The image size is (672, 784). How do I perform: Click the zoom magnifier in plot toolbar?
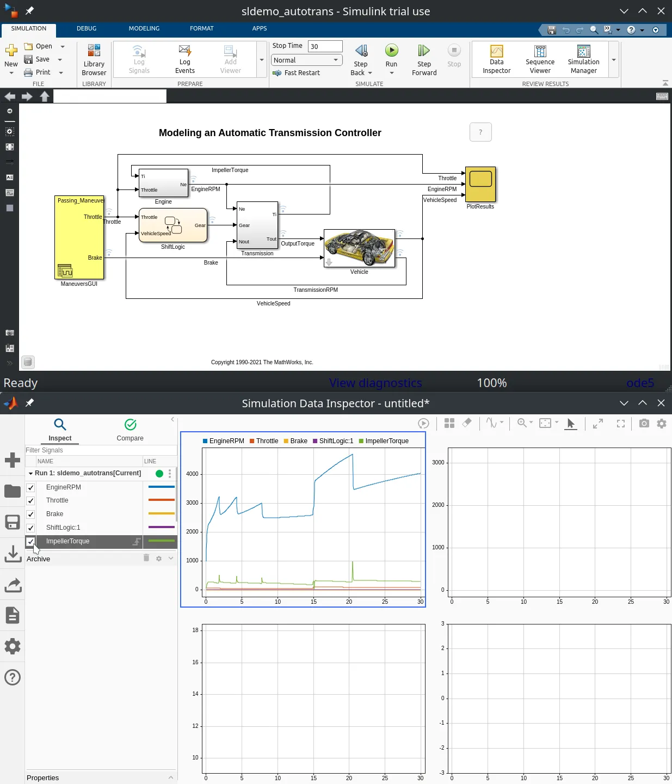point(522,423)
